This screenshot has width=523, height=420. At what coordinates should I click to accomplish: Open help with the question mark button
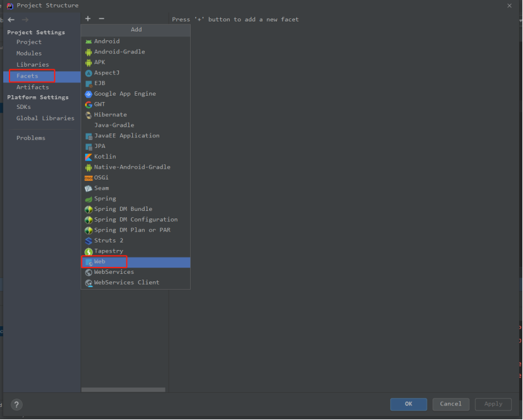pos(16,405)
